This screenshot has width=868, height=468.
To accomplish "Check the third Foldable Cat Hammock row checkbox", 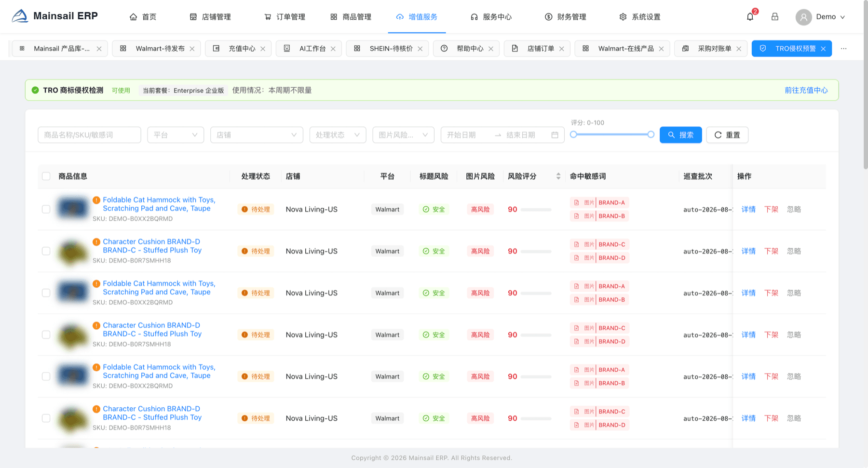I will (x=46, y=376).
